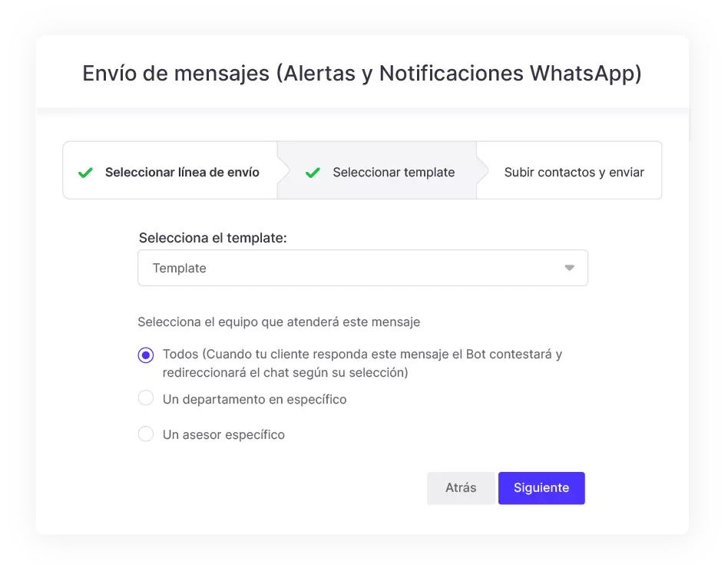Click the Atrás button
The image size is (728, 574).
click(x=461, y=488)
